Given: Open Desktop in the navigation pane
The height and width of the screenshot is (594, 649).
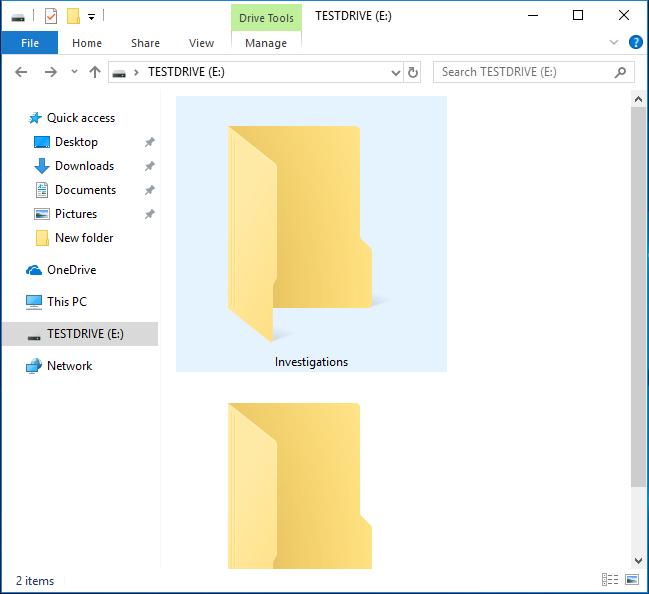Looking at the screenshot, I should [77, 142].
